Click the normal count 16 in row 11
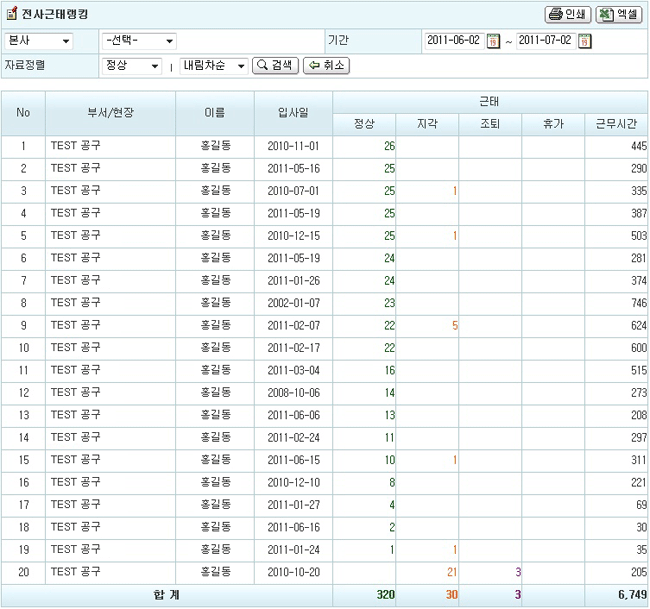This screenshot has width=650, height=609. point(390,370)
